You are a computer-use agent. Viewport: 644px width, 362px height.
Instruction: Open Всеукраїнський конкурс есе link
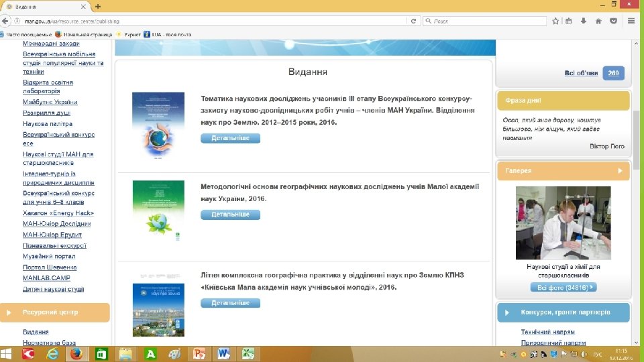tap(58, 139)
